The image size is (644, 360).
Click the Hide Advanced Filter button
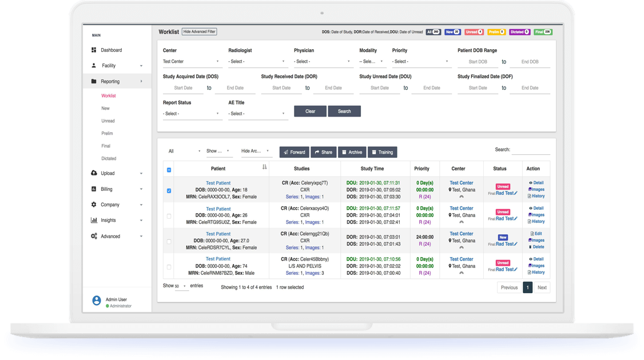199,31
